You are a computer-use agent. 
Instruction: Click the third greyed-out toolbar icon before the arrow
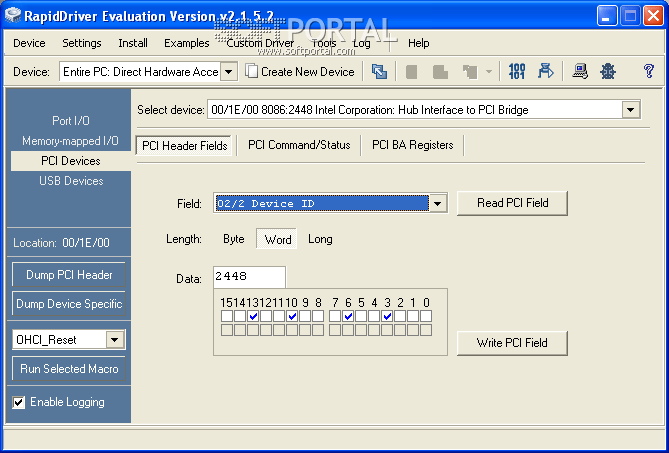point(470,72)
